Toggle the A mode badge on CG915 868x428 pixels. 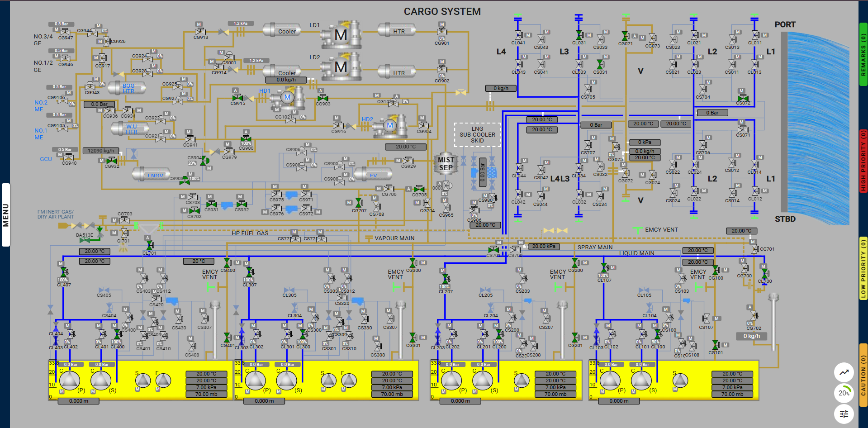point(235,90)
